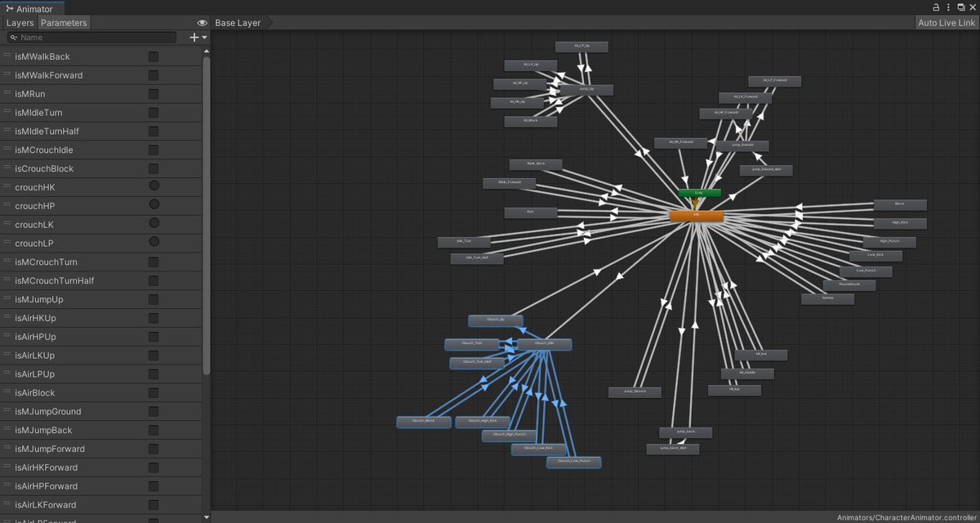The image size is (980, 523).
Task: Click the parameters list vertical scrollbar
Action: (207, 216)
